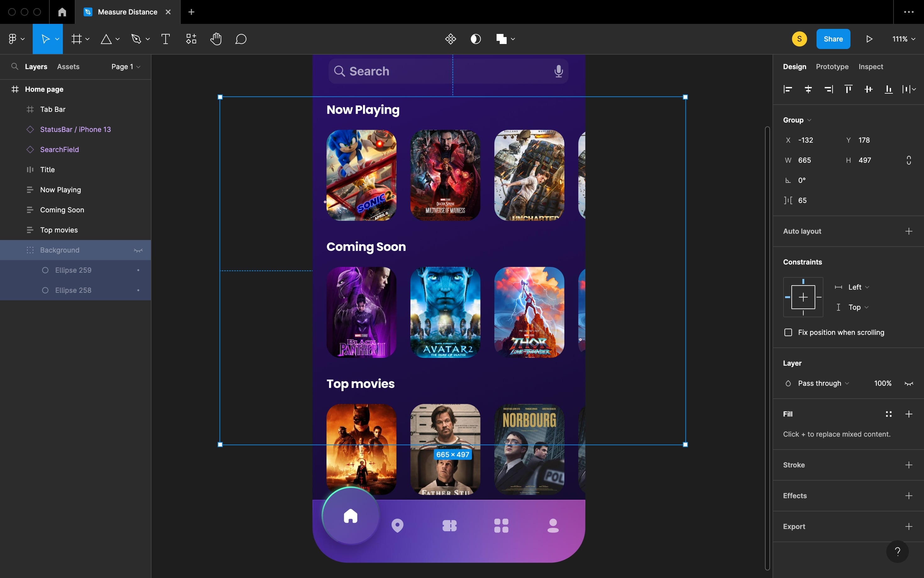Click the align horizontal centers icon

click(808, 89)
